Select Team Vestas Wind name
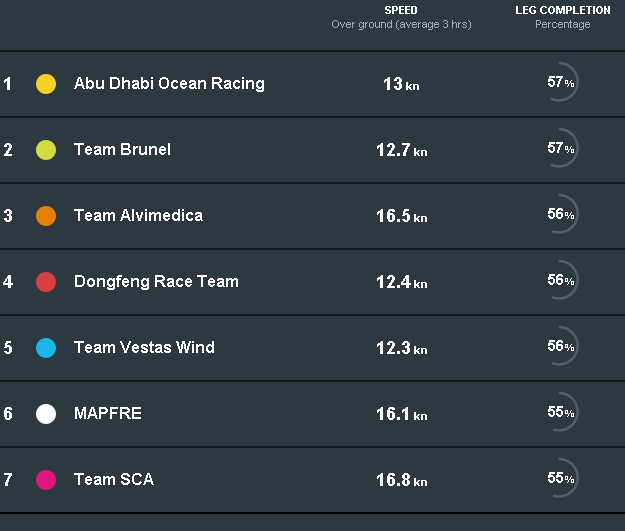The image size is (625, 531). tap(144, 347)
